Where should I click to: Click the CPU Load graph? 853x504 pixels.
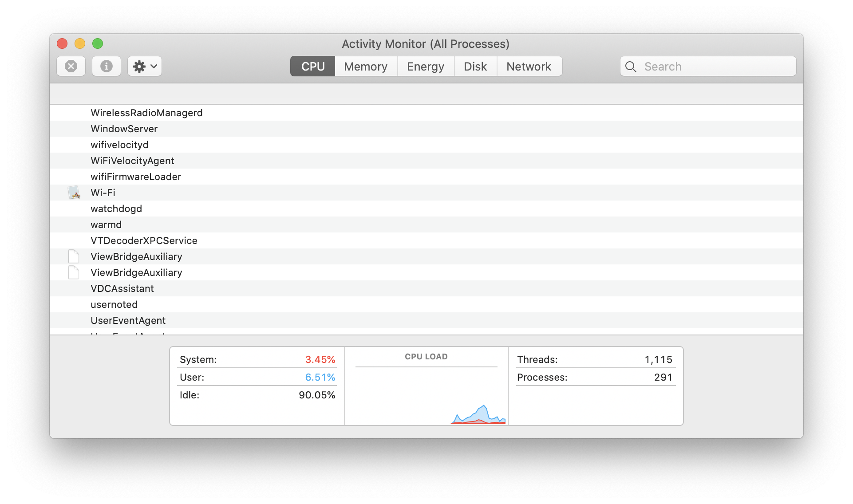[426, 395]
